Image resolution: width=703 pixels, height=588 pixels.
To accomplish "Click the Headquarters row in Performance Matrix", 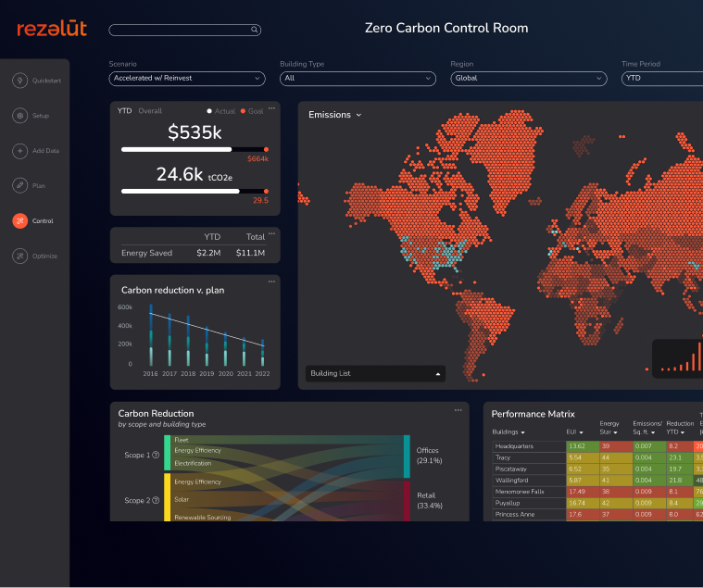I will pos(525,446).
